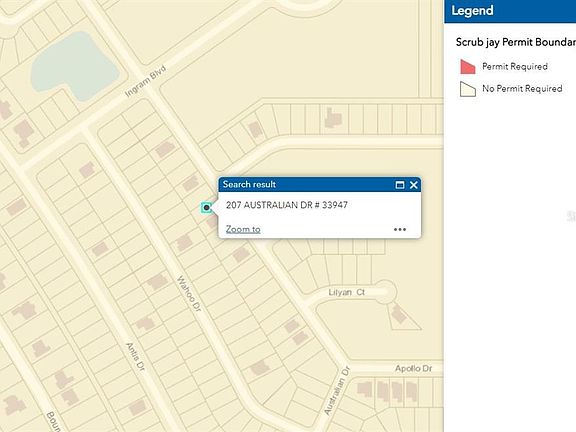The width and height of the screenshot is (576, 432).
Task: Open the three-dot more options menu
Action: click(x=400, y=230)
